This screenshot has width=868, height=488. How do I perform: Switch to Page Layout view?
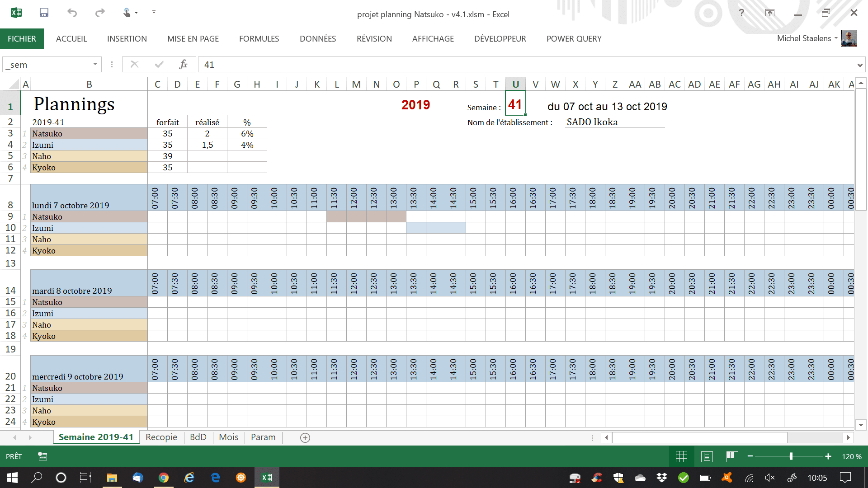coord(707,456)
